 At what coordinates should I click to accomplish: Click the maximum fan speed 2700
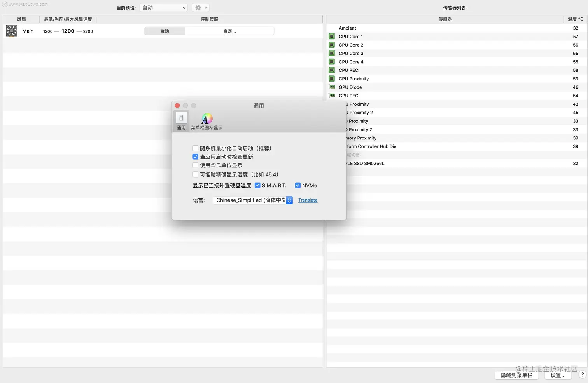88,31
